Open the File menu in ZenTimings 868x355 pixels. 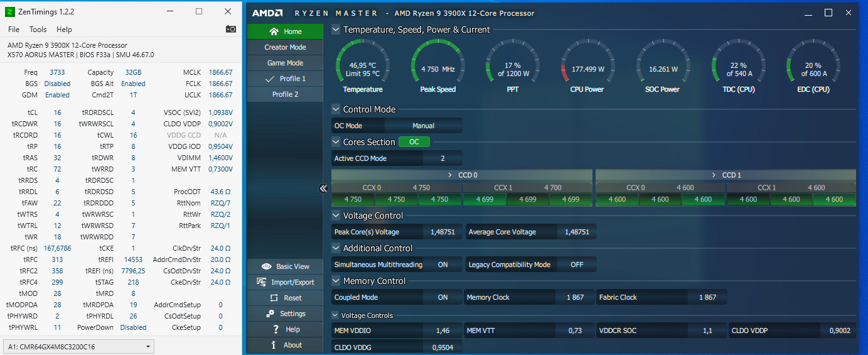pyautogui.click(x=14, y=30)
